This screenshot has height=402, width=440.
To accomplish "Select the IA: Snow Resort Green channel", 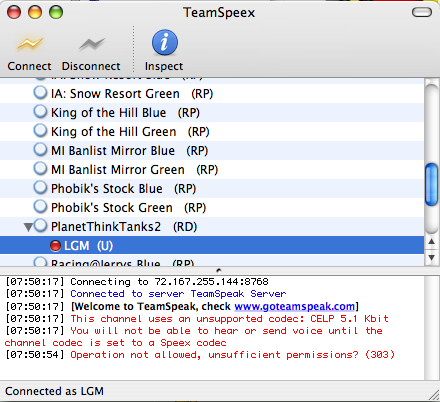I will tap(212, 94).
